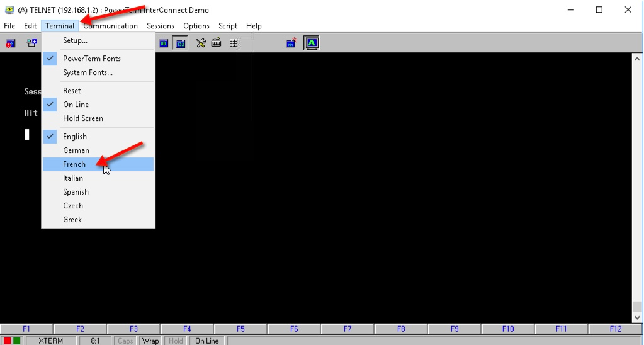This screenshot has width=644, height=345.
Task: Click the F11 soft function key
Action: 562,329
